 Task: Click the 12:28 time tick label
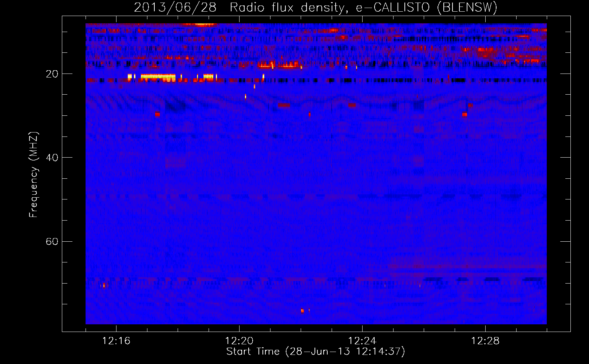coord(485,341)
